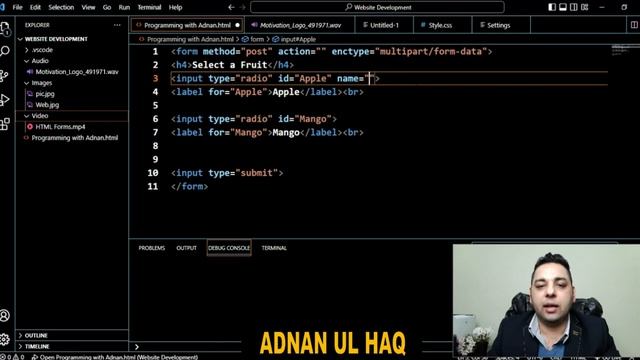Open the Help menu
The image size is (640, 360).
tap(176, 7)
